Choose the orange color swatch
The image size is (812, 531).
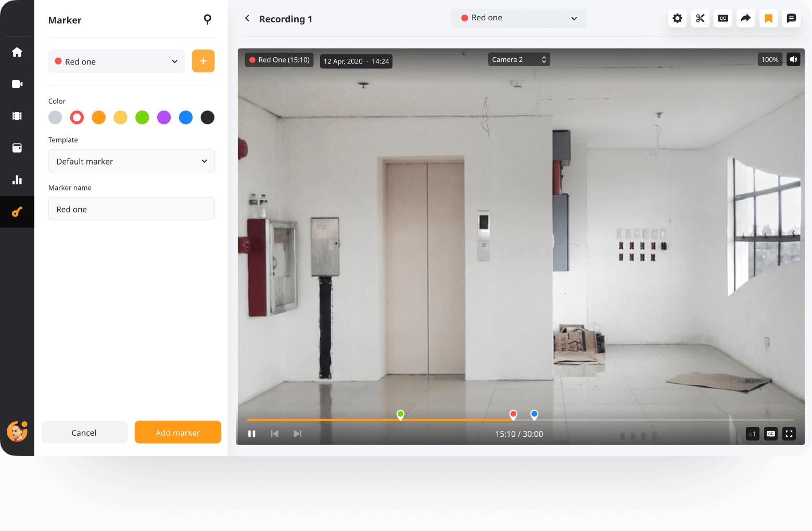coord(99,117)
